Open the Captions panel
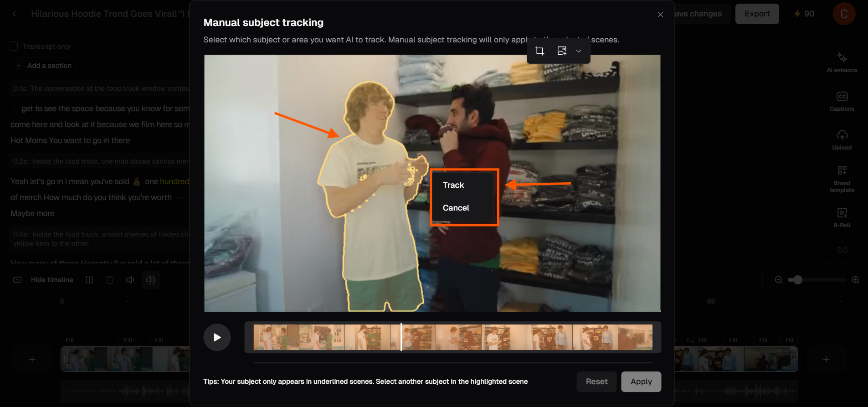This screenshot has width=868, height=407. [842, 101]
